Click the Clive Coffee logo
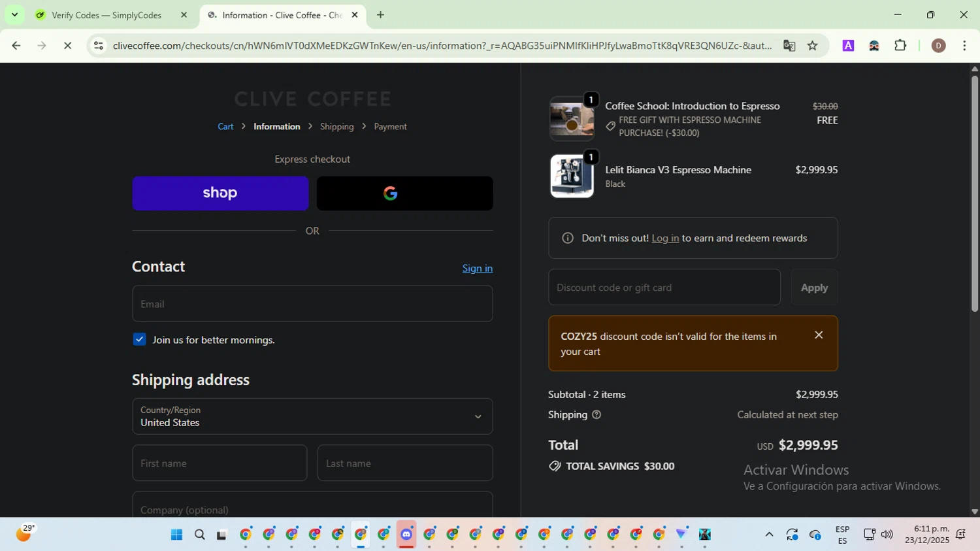The height and width of the screenshot is (551, 980). click(312, 99)
